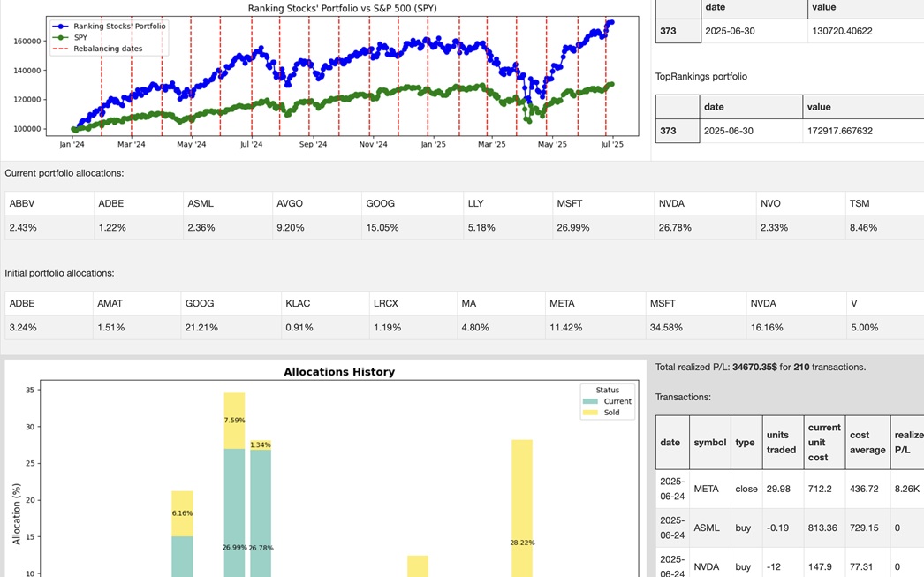The image size is (924, 577).
Task: Select the 11.42% META allocation cell
Action: click(595, 328)
